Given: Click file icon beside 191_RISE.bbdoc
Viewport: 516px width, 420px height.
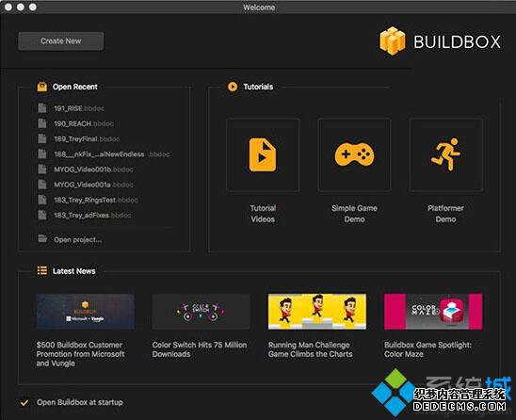Looking at the screenshot, I should (x=42, y=108).
